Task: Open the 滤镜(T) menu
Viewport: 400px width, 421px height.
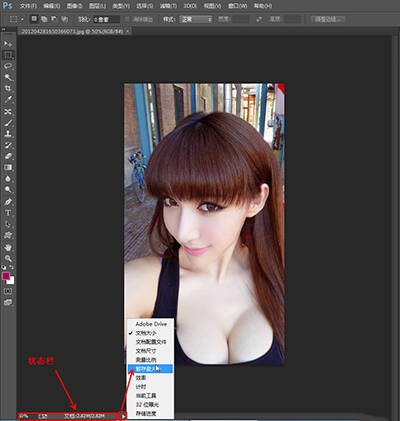Action: [168, 6]
